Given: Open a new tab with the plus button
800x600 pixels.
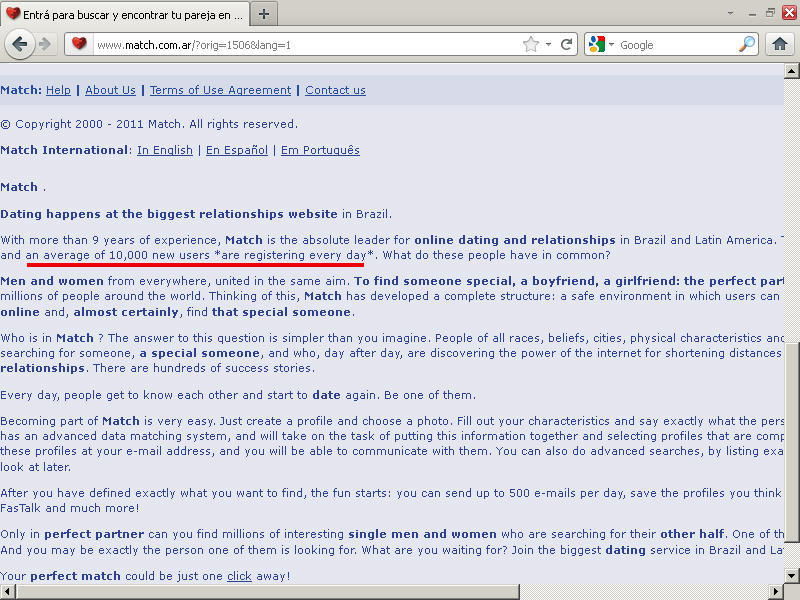Looking at the screenshot, I should (x=264, y=14).
